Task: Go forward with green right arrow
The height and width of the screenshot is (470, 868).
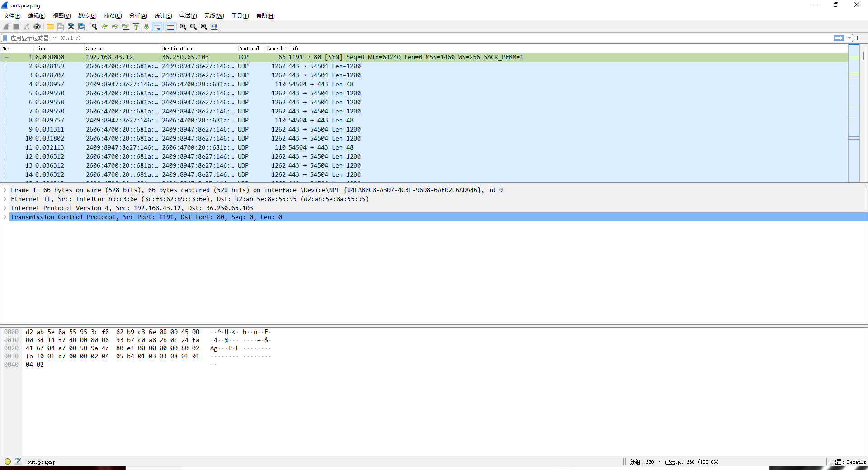Action: coord(115,27)
